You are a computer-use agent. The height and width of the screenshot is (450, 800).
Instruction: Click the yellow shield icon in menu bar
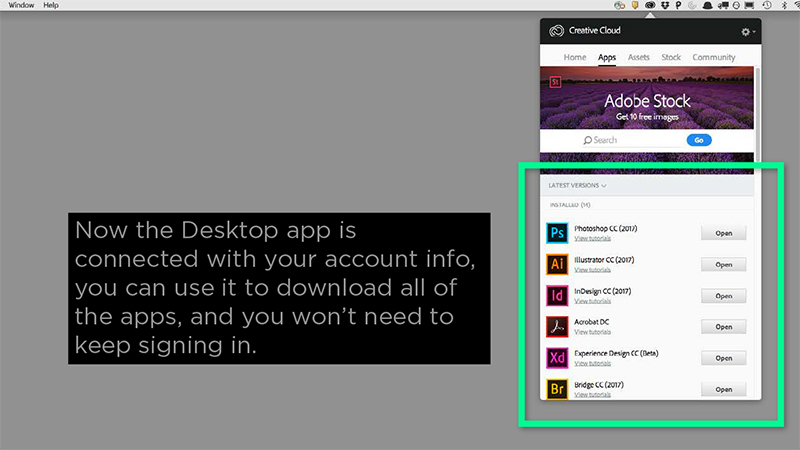click(635, 5)
